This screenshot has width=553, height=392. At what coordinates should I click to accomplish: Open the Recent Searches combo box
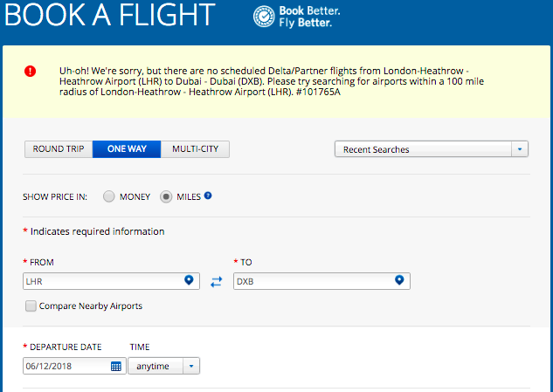(x=432, y=149)
